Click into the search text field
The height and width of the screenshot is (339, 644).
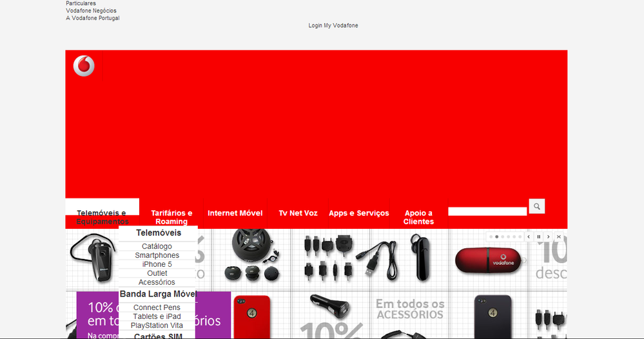pyautogui.click(x=487, y=211)
